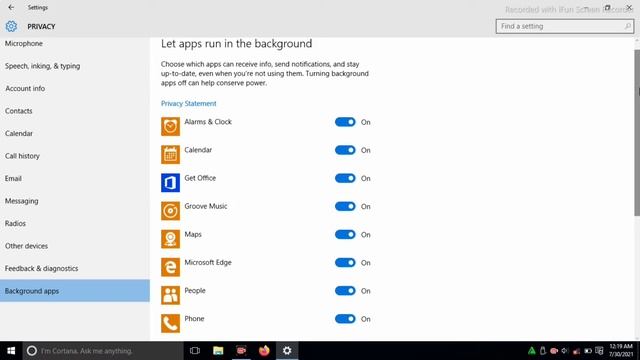Viewport: 640px width, 360px height.
Task: Open the volume icon in system tray
Action: tap(565, 351)
